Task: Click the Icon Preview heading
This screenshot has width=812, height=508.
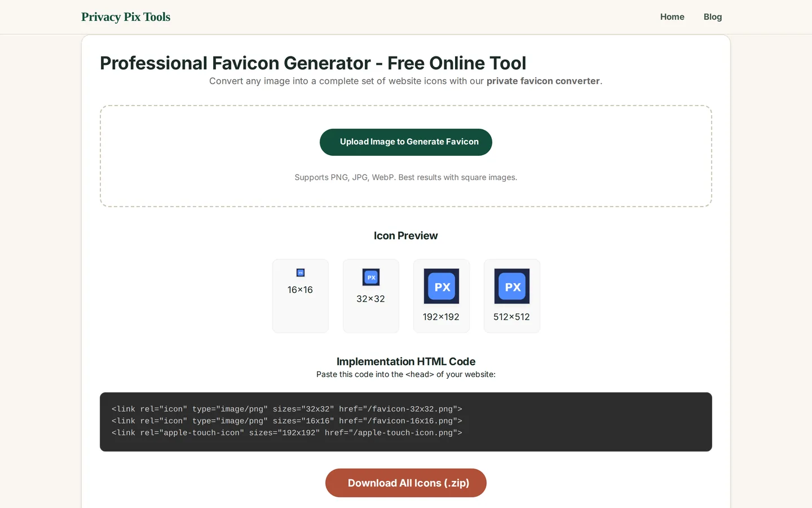Action: tap(406, 236)
